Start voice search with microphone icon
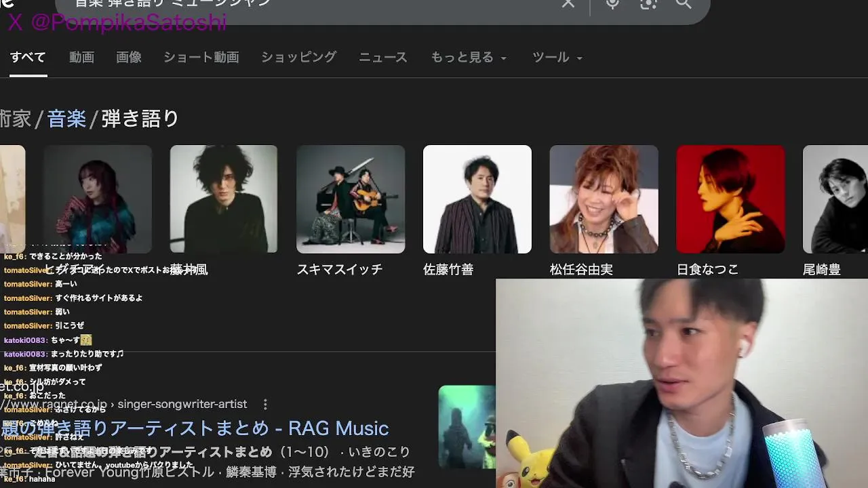 (x=612, y=3)
